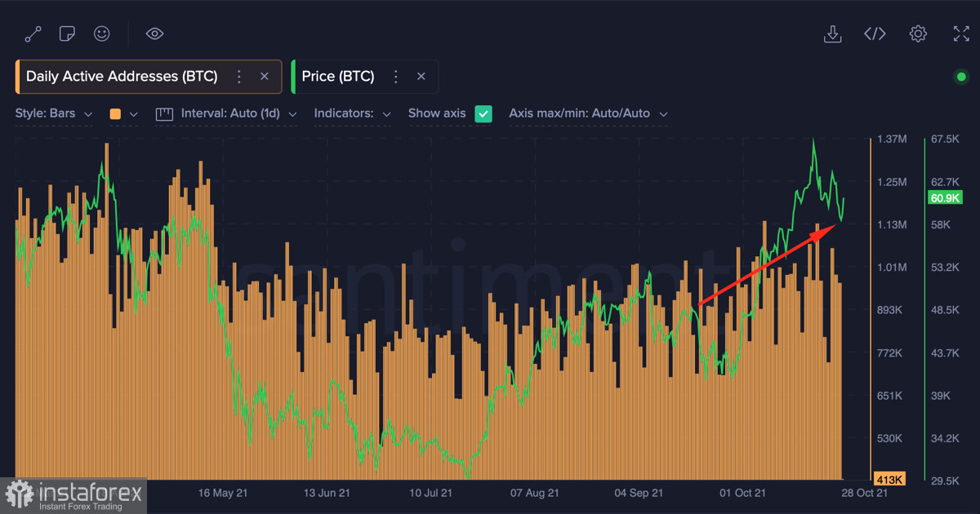The height and width of the screenshot is (514, 980).
Task: Open the embed code icon
Action: click(875, 33)
